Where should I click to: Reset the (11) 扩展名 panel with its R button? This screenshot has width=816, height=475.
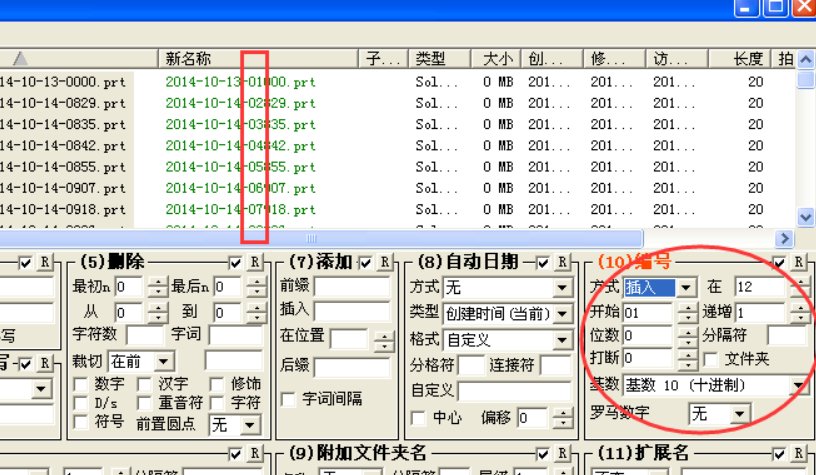click(798, 454)
